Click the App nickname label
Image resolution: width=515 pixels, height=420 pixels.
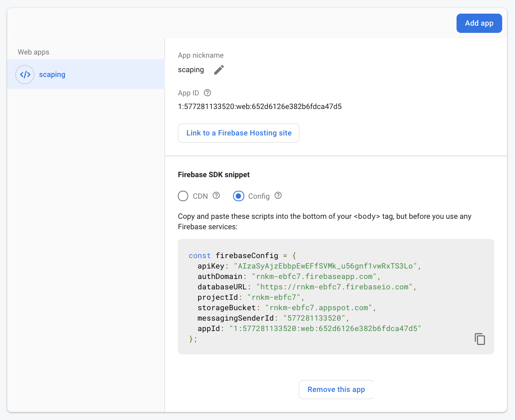(x=201, y=55)
